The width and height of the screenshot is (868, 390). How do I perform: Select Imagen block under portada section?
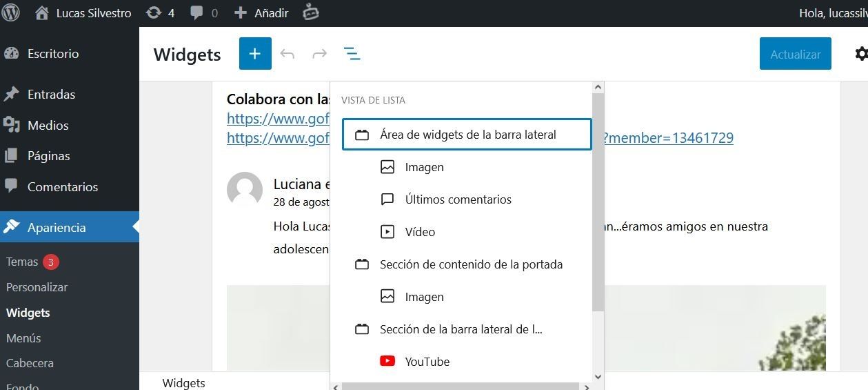[x=467, y=297]
